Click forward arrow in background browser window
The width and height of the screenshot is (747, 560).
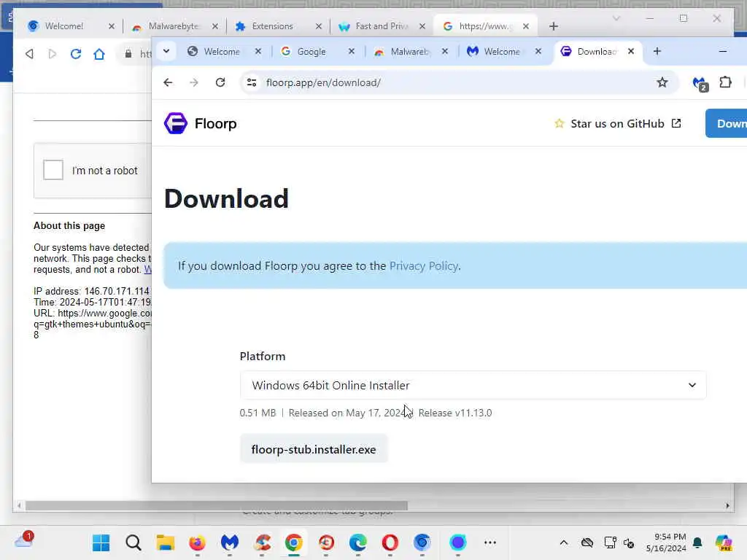53,54
